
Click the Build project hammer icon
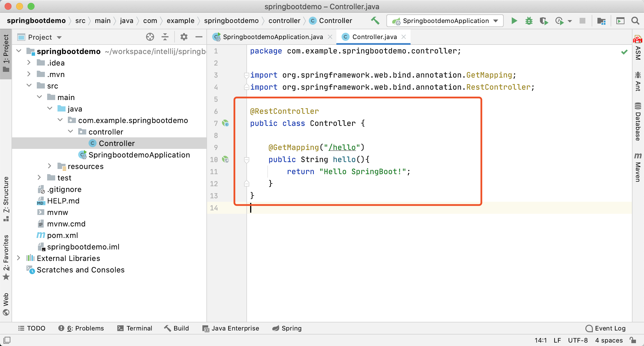375,21
